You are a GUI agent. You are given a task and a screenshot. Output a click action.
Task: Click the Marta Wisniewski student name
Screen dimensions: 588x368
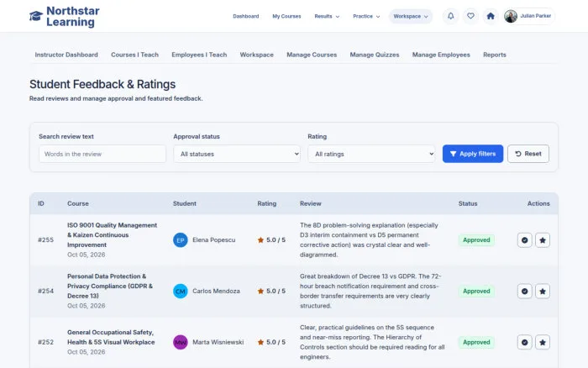[x=218, y=342]
